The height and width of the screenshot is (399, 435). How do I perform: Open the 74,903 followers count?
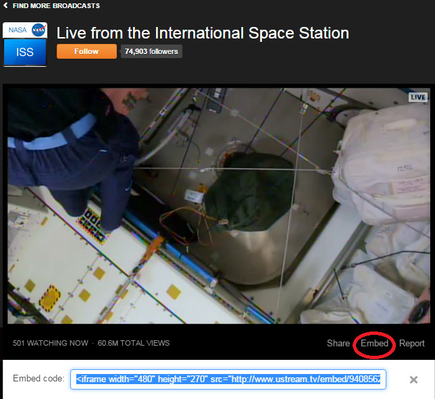151,51
